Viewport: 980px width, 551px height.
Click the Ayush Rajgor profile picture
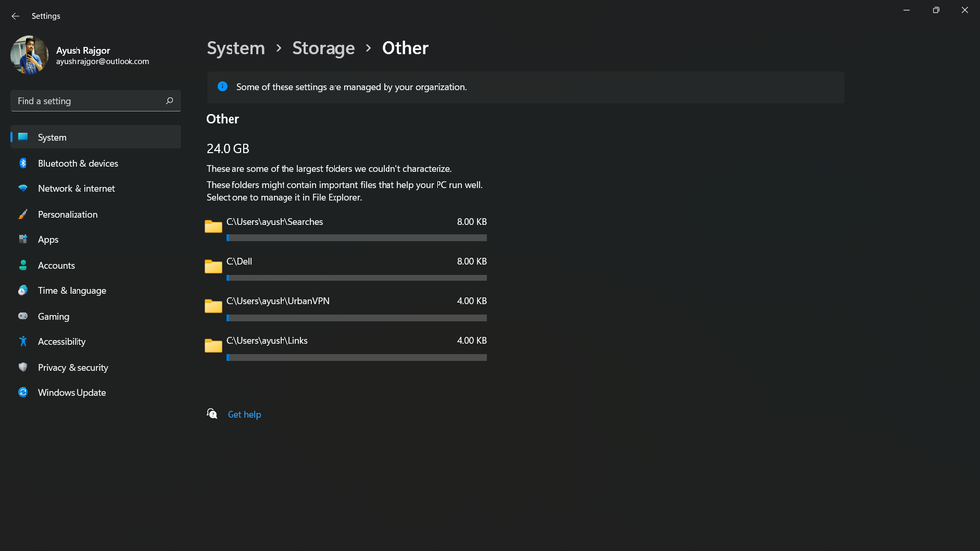pyautogui.click(x=29, y=55)
